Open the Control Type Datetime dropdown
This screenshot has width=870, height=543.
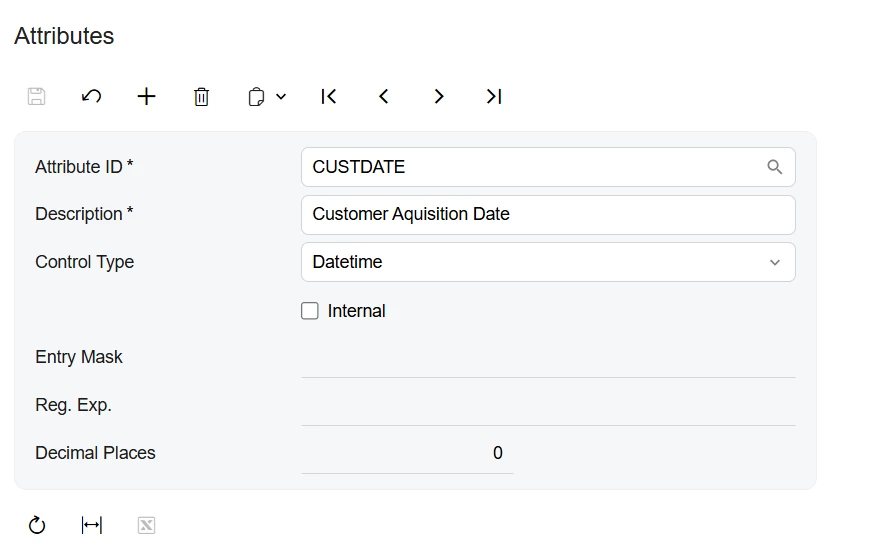548,262
